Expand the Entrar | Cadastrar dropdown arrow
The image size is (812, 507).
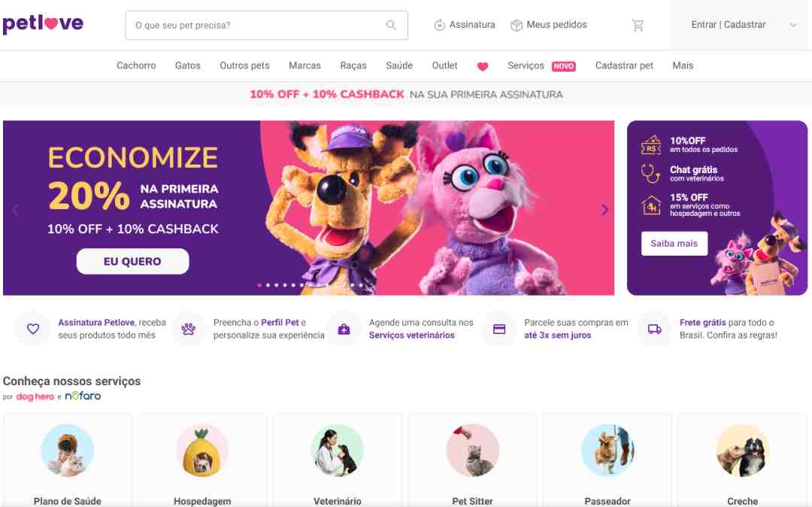coord(793,25)
